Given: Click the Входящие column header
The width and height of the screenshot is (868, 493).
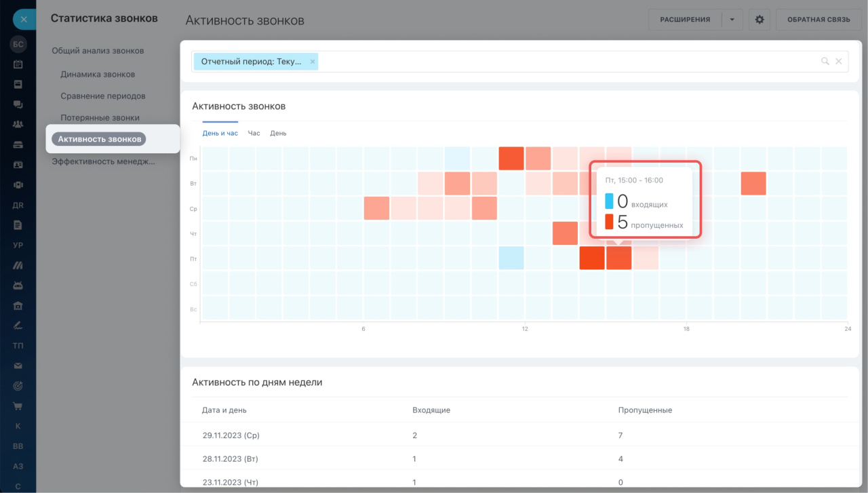Looking at the screenshot, I should coord(431,410).
